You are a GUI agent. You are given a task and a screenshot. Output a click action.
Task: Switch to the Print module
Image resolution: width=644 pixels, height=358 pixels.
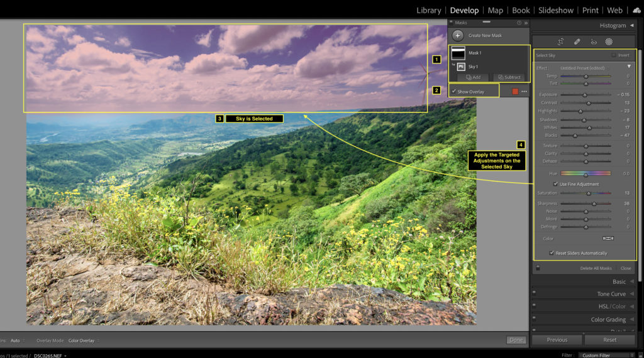coord(590,10)
